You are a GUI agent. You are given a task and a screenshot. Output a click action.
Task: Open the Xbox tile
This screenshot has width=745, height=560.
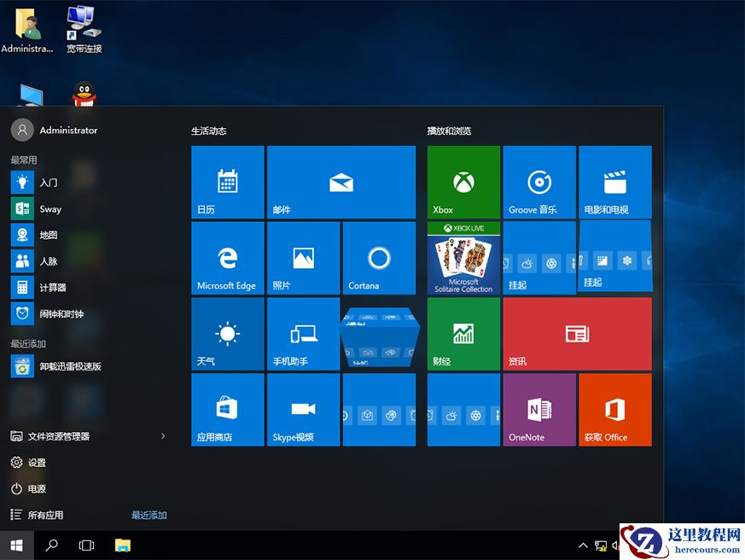click(463, 182)
